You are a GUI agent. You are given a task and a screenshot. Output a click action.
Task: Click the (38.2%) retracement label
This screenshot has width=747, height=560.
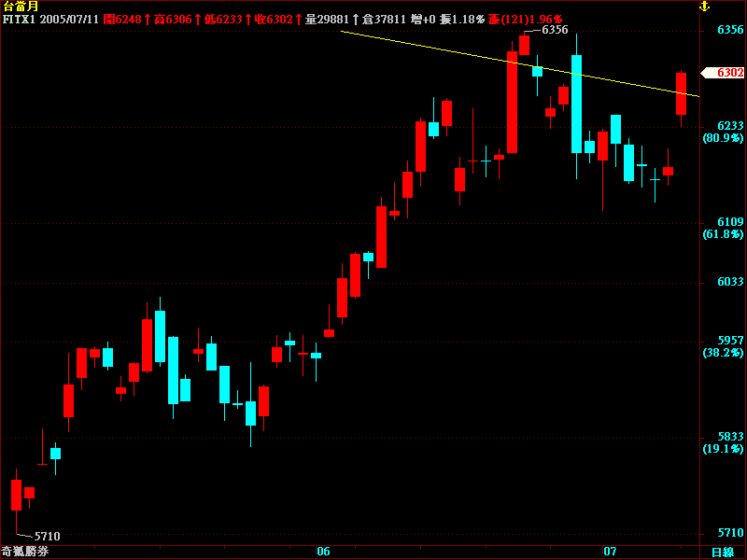tap(723, 353)
